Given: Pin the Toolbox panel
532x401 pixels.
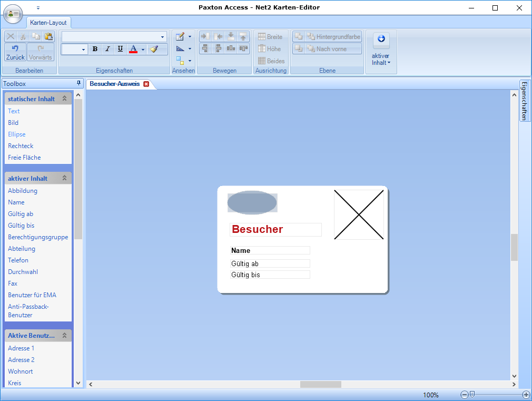Looking at the screenshot, I should pyautogui.click(x=78, y=83).
